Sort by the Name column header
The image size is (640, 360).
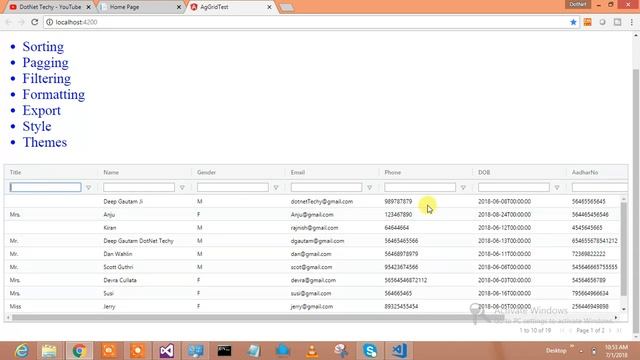tap(111, 172)
